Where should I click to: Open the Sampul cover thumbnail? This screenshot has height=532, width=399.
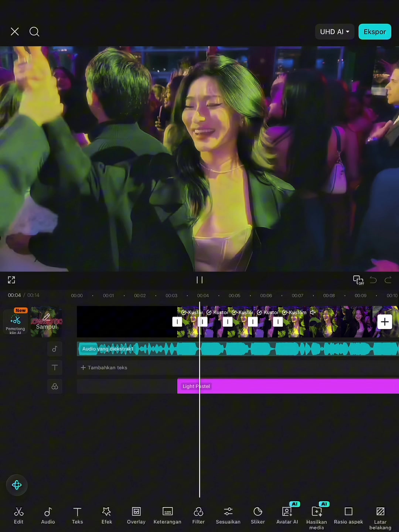click(47, 321)
